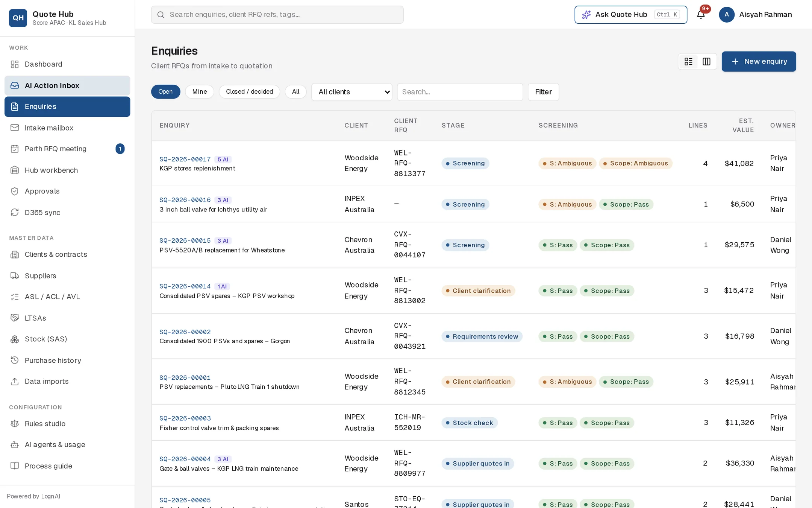Click the ASL / ACL / AVL checklist icon
Viewport: 812px width, 508px height.
[x=15, y=297]
